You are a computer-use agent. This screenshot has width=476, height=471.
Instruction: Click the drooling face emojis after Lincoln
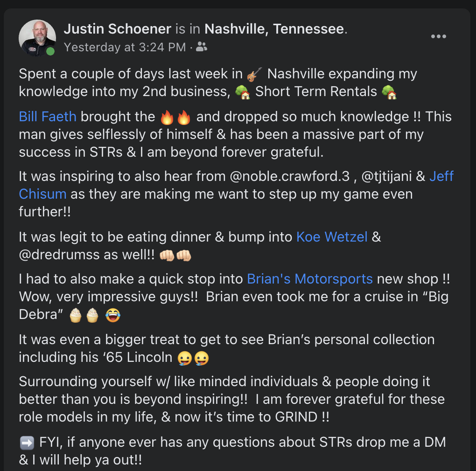click(193, 358)
